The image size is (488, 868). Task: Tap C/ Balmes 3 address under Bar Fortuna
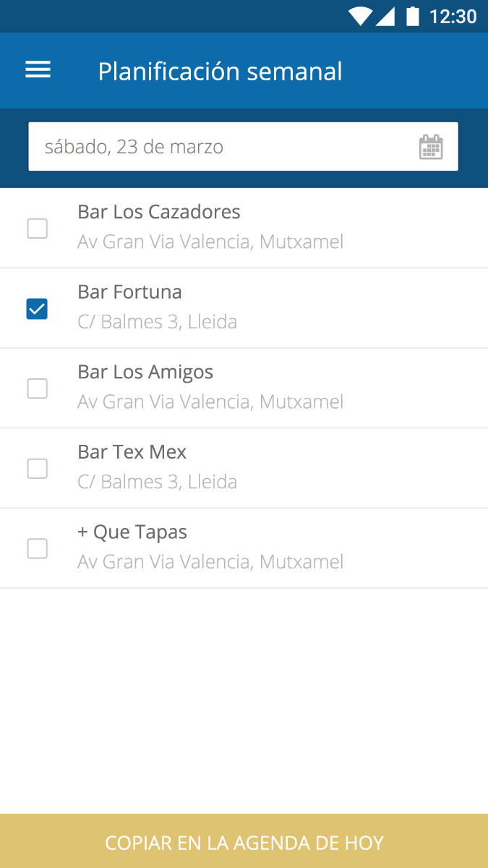157,322
